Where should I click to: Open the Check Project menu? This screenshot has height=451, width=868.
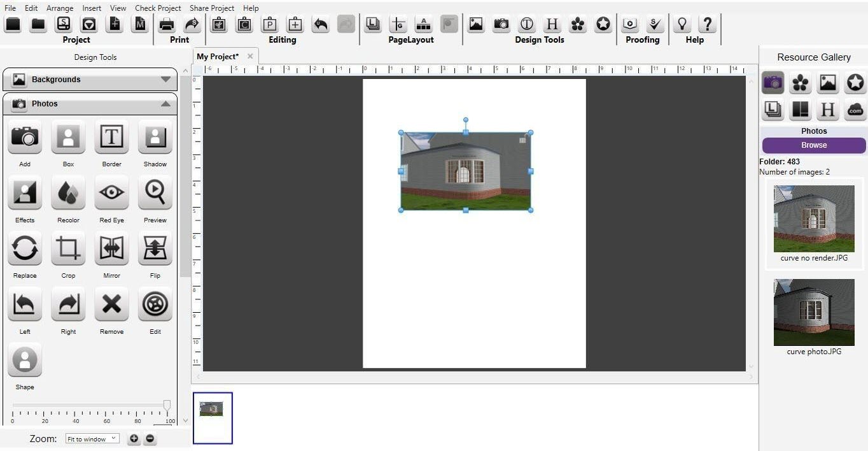158,8
